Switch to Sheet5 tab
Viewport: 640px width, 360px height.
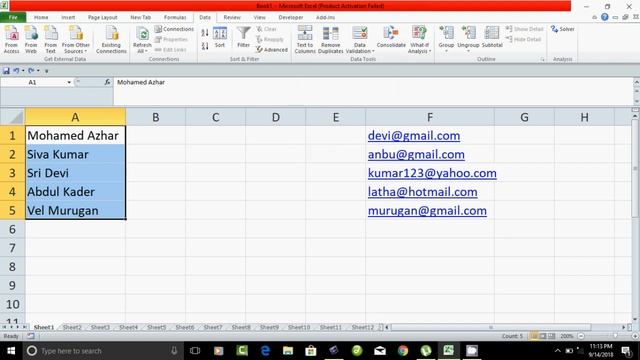156,327
